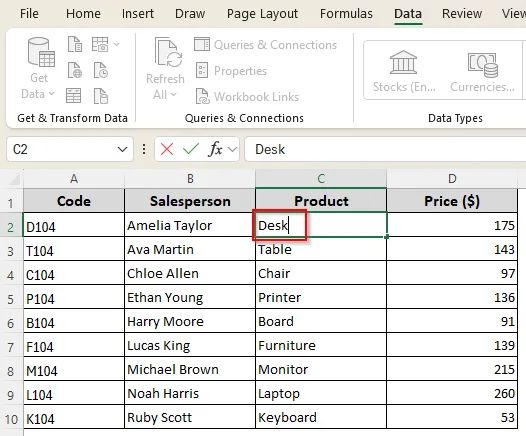Switch to the Page Layout tab
The width and height of the screenshot is (526, 436).
[262, 14]
